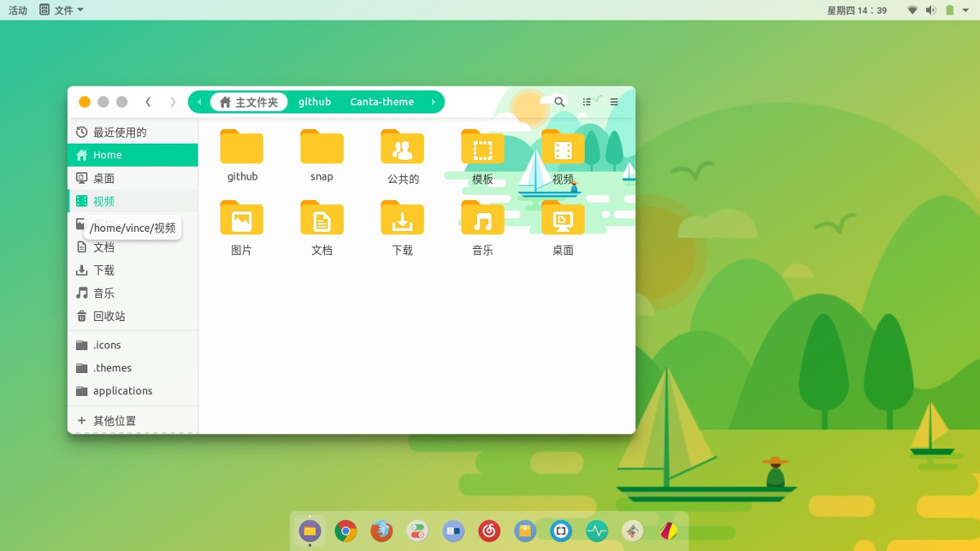The width and height of the screenshot is (980, 551).
Task: Open the Files (文件) app menu
Action: (61, 11)
